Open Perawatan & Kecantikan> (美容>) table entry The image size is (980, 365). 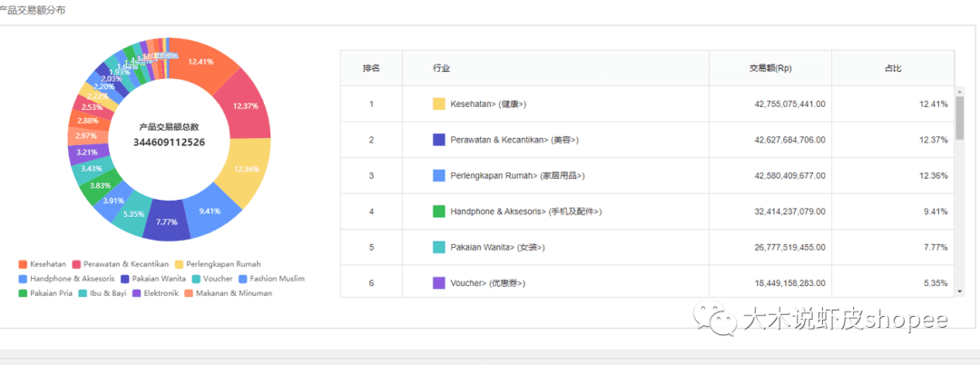[x=515, y=140]
